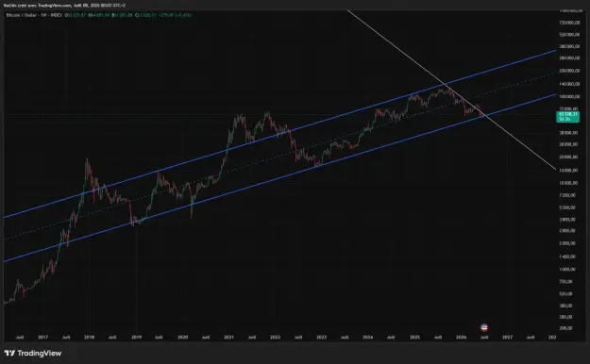This screenshot has height=364, width=590.
Task: Click the 720 000,00 price axis label
Action: 568,23
